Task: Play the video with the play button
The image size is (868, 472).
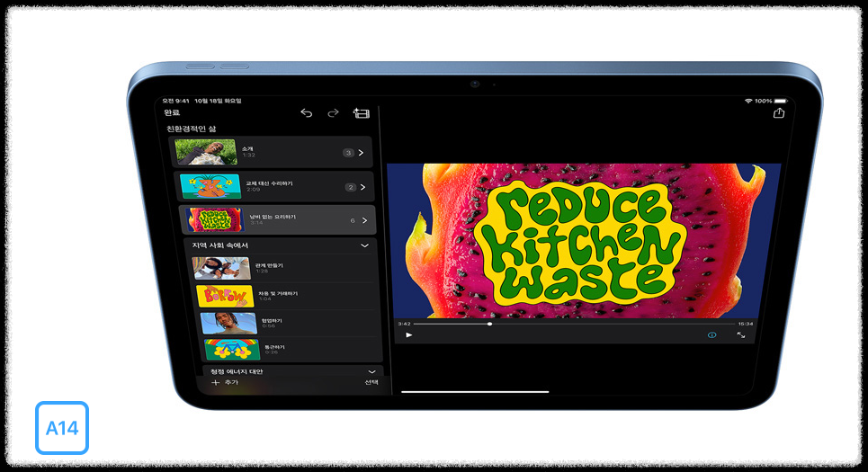Action: click(408, 334)
